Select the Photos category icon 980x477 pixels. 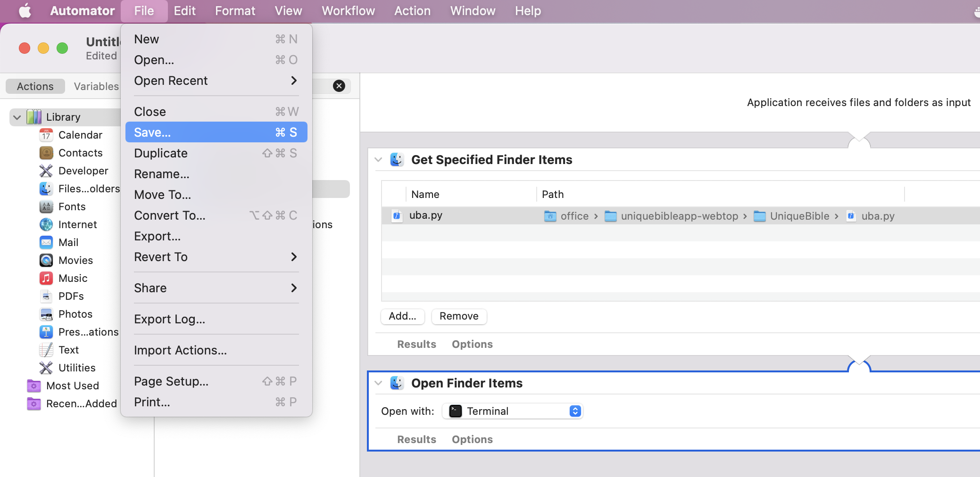tap(46, 314)
